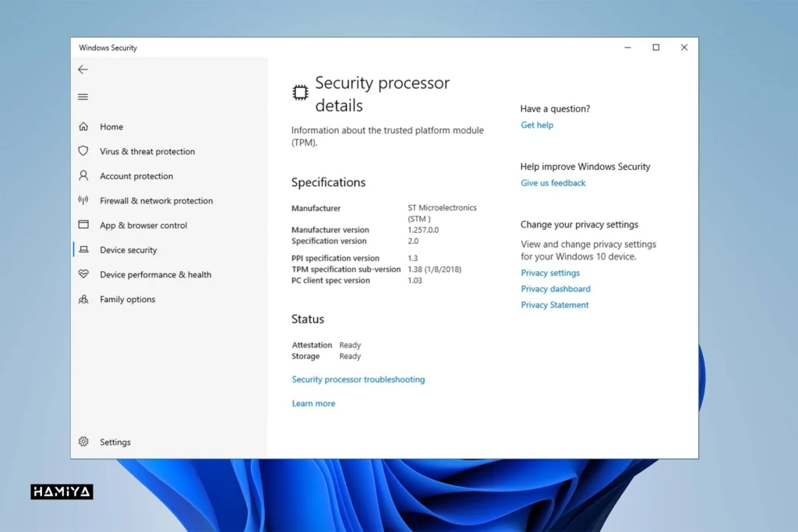
Task: Click the Virus & threat protection shield icon
Action: tap(83, 151)
